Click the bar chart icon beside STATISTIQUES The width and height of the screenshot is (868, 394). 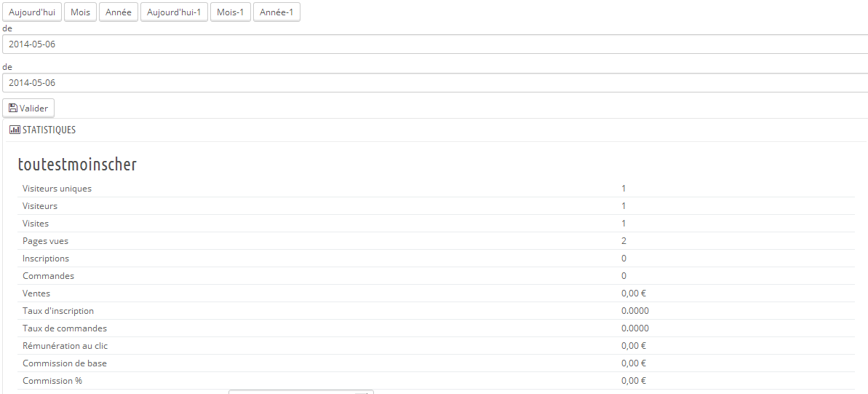click(x=15, y=130)
